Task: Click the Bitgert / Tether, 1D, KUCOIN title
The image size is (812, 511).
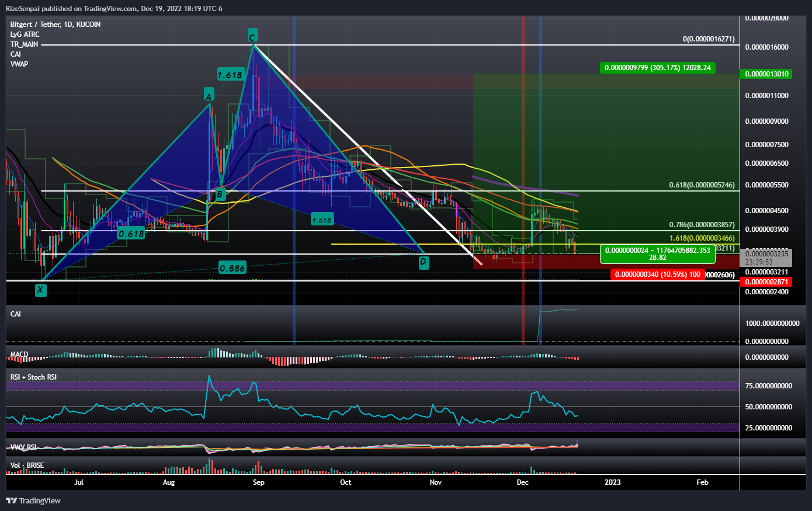Action: [55, 25]
